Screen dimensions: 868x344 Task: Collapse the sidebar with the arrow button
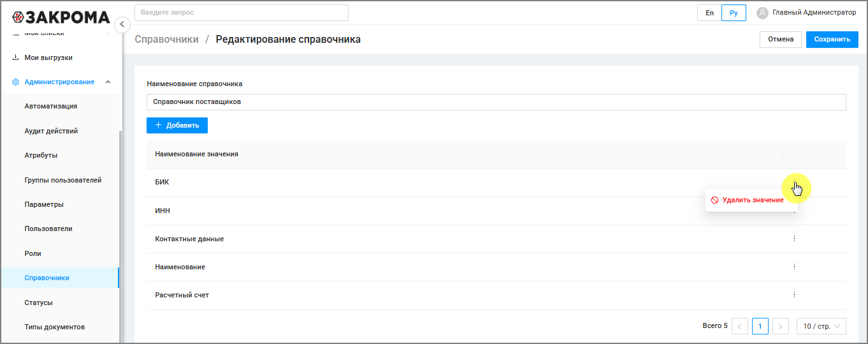122,24
